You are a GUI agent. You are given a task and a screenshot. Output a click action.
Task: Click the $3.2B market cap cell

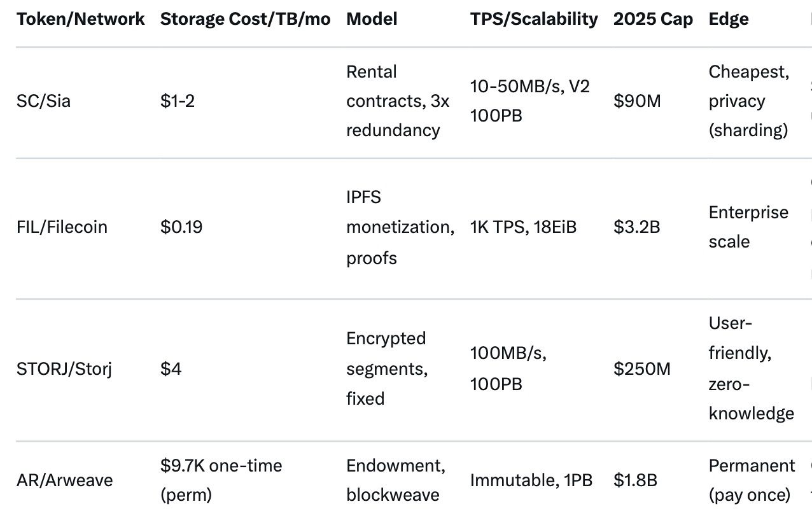[x=636, y=227]
